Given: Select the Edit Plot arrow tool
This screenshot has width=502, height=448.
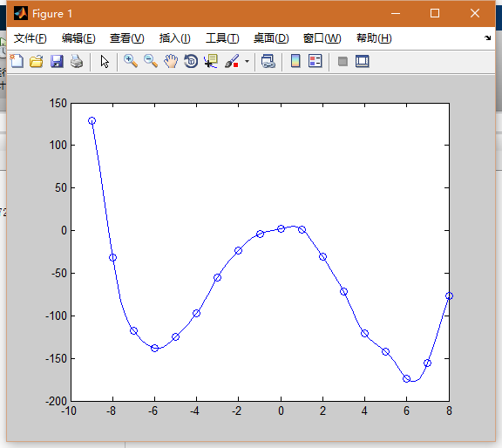Looking at the screenshot, I should (105, 61).
